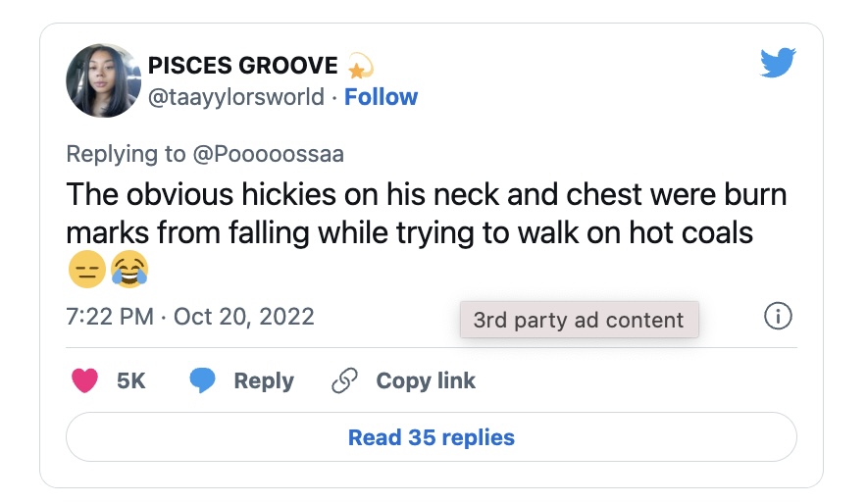This screenshot has width=867, height=504.
Task: Click the expressionless face emoji in the tweet
Action: [x=86, y=269]
